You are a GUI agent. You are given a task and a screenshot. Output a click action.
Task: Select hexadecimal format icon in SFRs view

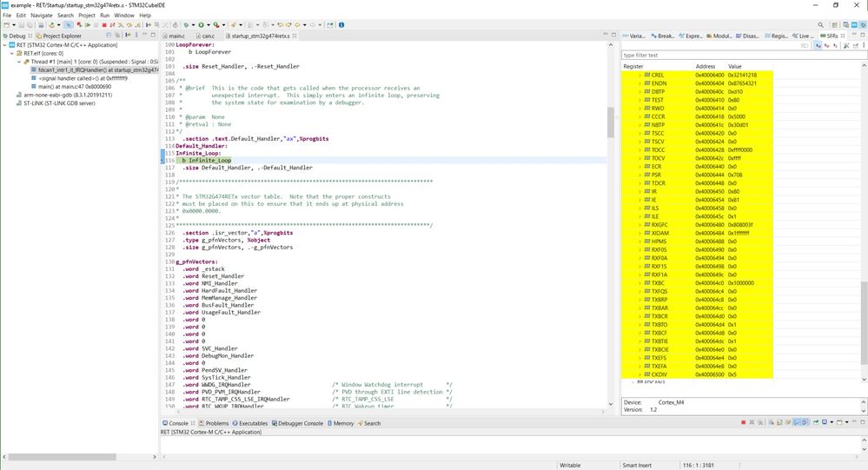818,45
